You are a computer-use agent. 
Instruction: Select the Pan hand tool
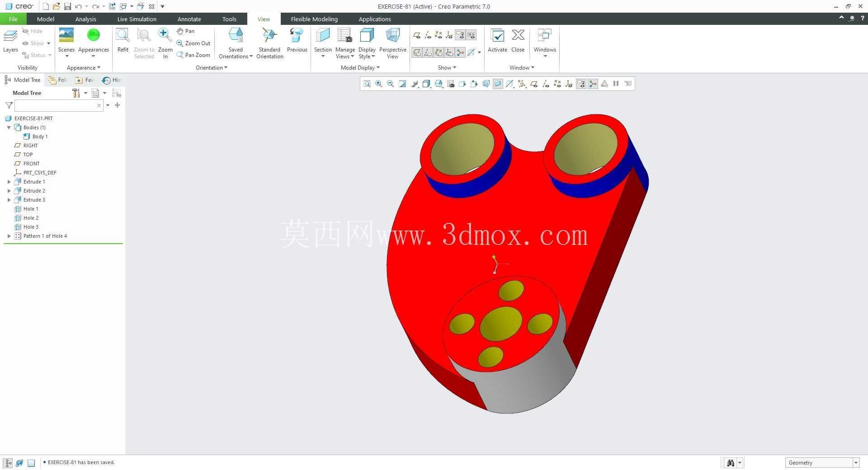point(186,31)
